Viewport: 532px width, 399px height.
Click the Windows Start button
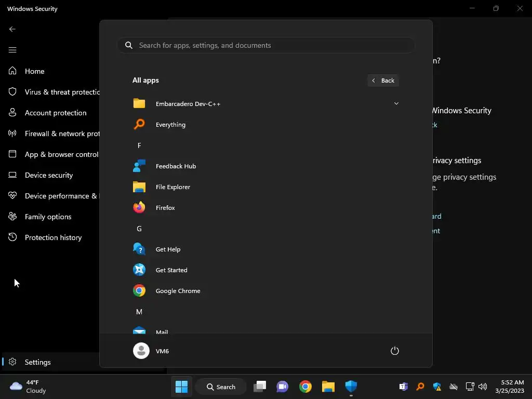pyautogui.click(x=181, y=387)
